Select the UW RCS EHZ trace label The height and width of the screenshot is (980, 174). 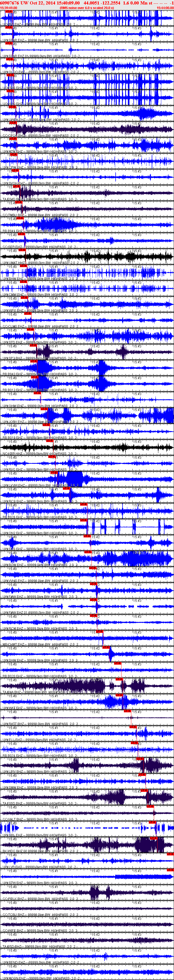40,501
